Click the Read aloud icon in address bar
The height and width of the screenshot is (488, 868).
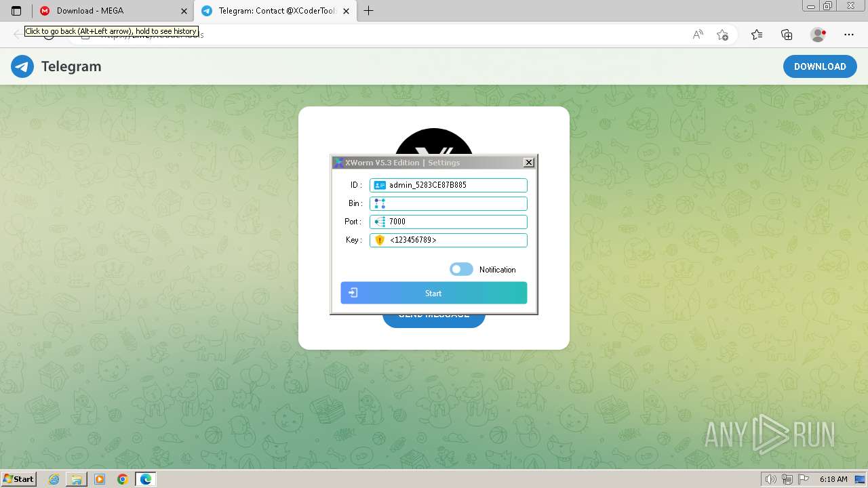point(698,35)
